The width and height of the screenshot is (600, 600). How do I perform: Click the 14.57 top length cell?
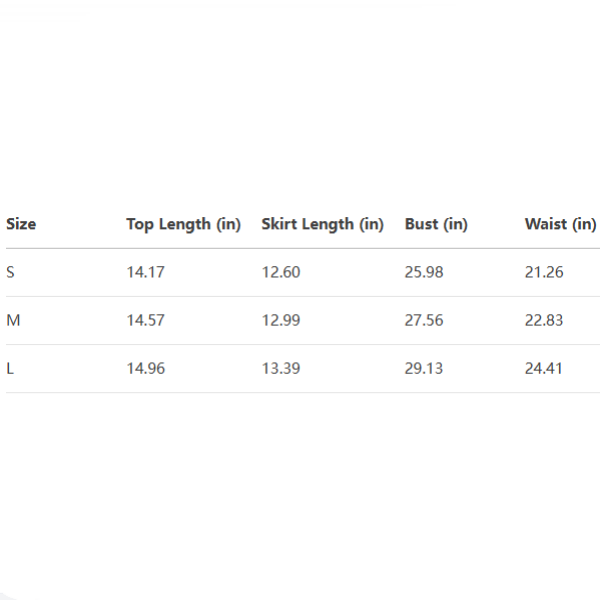click(x=145, y=320)
